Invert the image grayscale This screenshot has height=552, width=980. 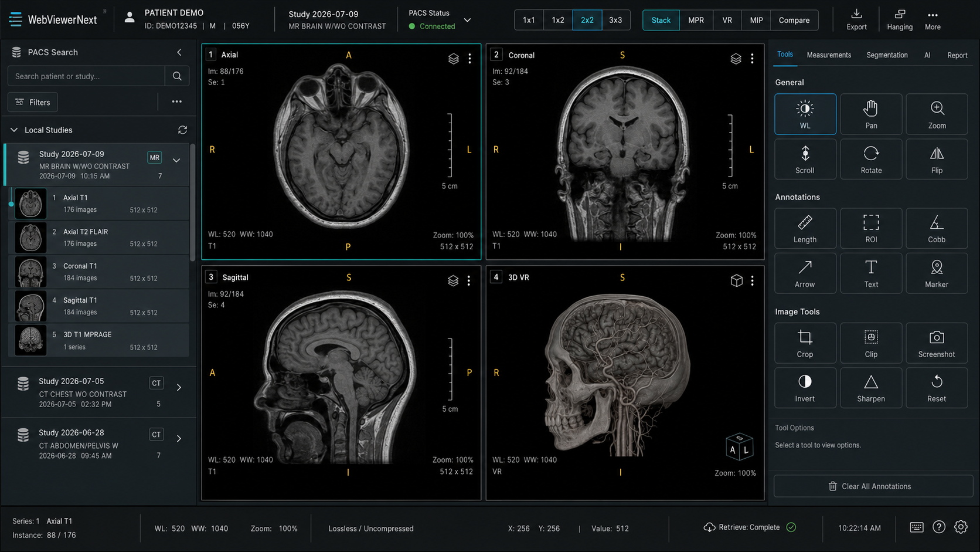(x=805, y=387)
